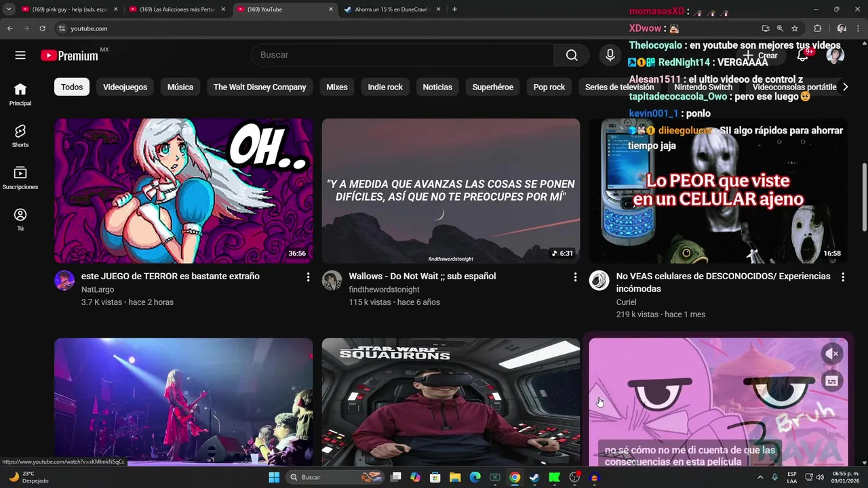Open NatLargo channel avatar
The image size is (868, 488).
coord(64,281)
